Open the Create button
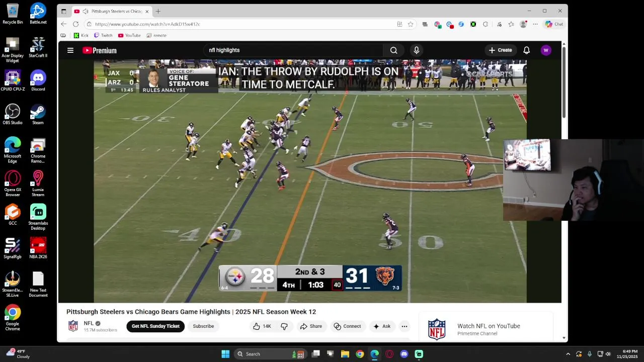 [x=500, y=50]
